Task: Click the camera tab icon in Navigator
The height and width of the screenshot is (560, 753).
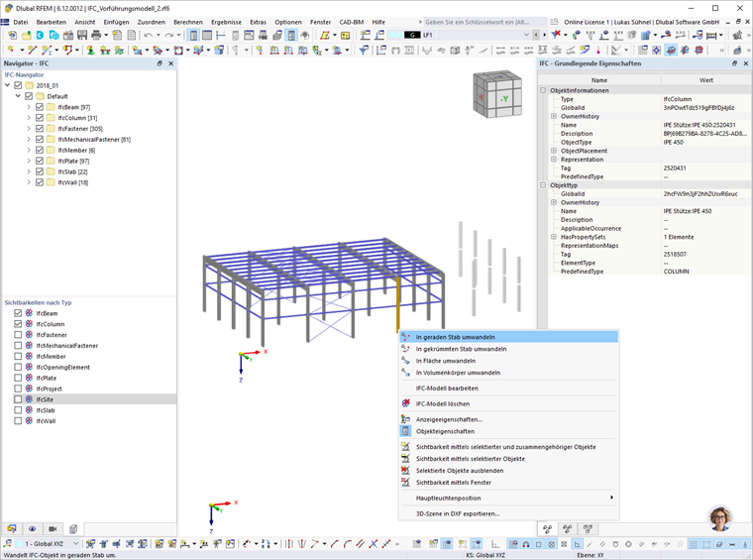Action: tap(53, 529)
